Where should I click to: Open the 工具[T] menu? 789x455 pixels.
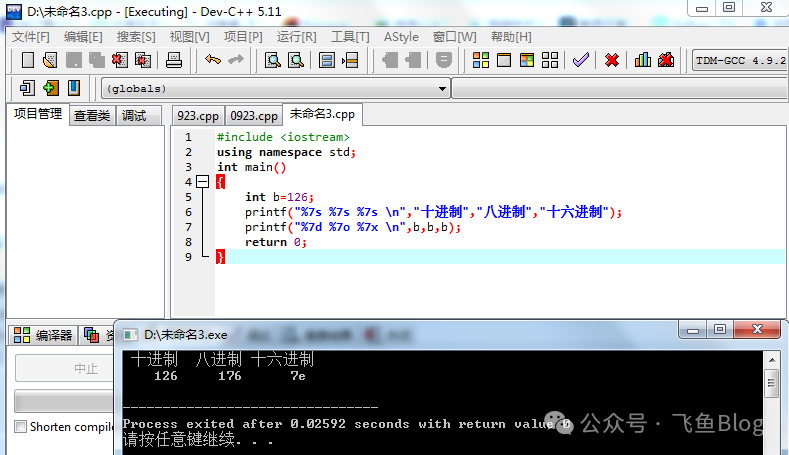pyautogui.click(x=350, y=37)
